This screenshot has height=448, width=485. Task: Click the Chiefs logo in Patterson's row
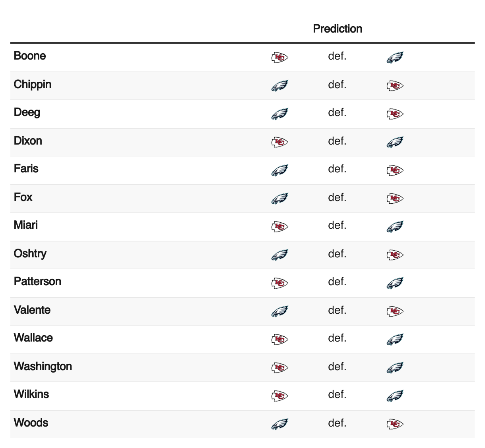pos(280,283)
